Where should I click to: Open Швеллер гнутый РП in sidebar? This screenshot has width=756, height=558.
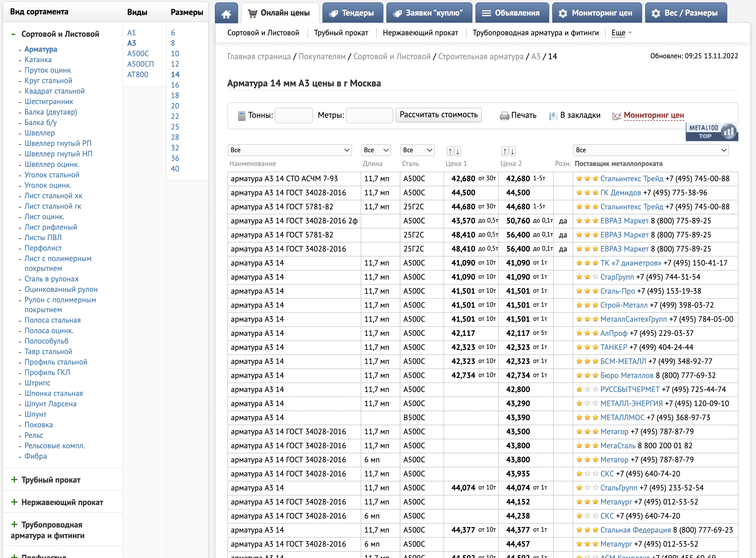(58, 144)
